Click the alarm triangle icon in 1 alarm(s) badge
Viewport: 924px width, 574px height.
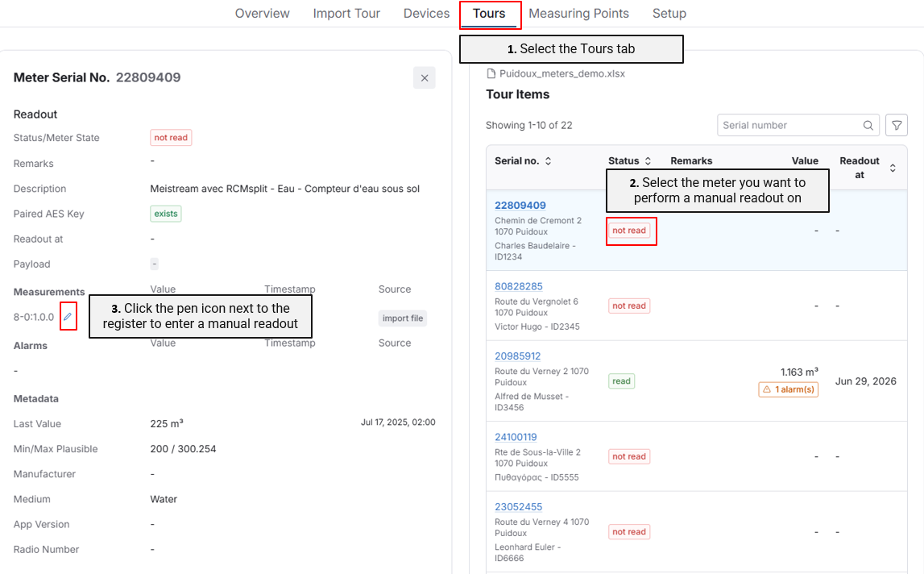(x=767, y=389)
